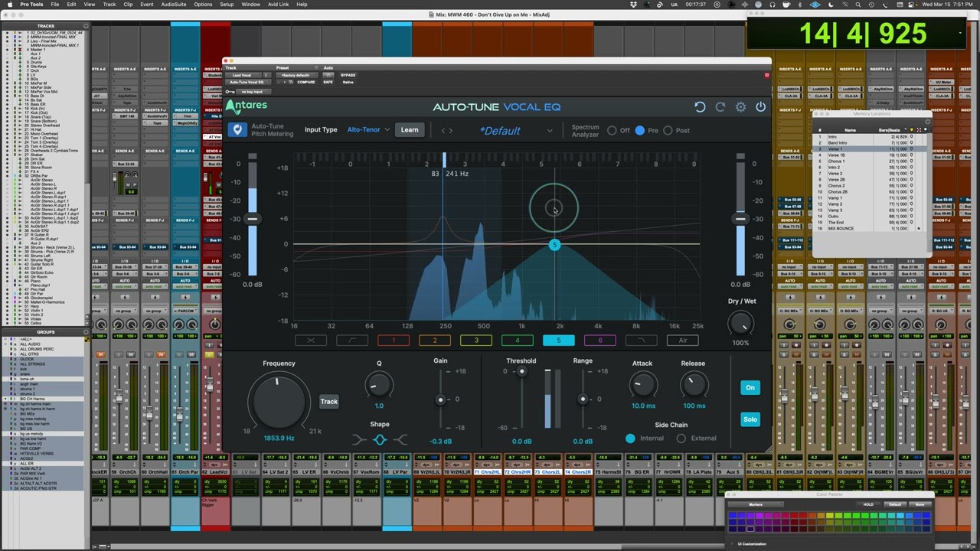This screenshot has height=551, width=980.
Task: Select the Air band button
Action: click(682, 341)
